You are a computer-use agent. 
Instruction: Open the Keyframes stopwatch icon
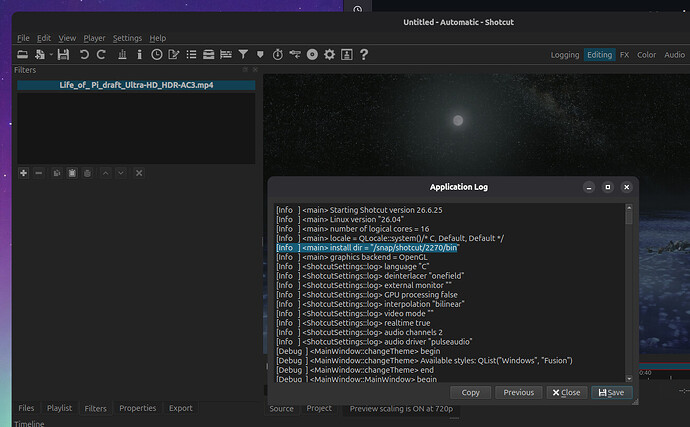click(x=278, y=55)
